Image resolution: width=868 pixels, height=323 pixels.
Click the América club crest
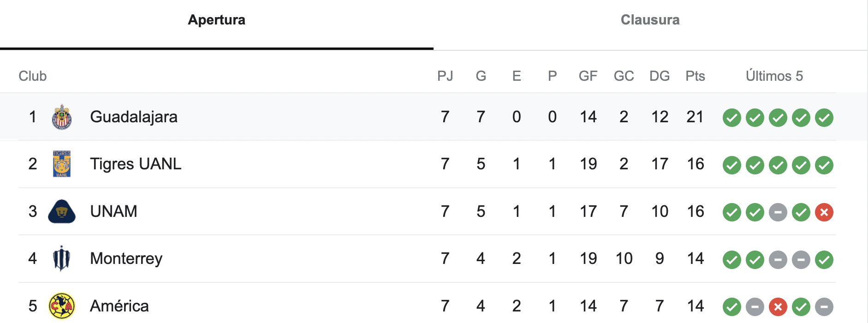point(62,306)
